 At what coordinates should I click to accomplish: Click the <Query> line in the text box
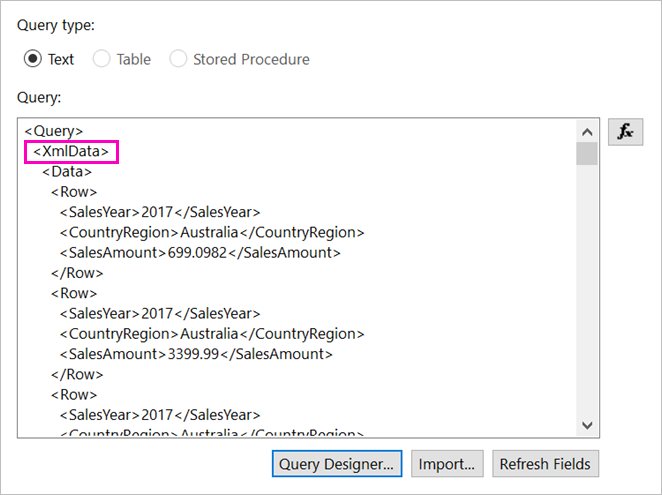(54, 131)
